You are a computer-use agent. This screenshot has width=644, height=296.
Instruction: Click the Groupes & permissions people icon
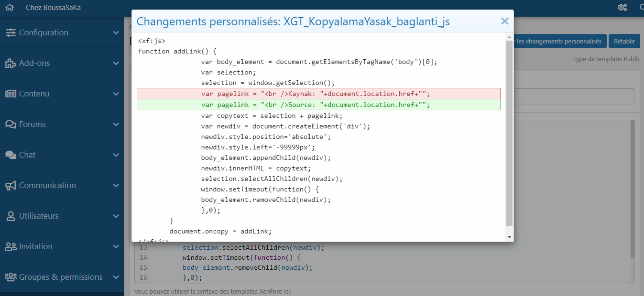coord(11,277)
